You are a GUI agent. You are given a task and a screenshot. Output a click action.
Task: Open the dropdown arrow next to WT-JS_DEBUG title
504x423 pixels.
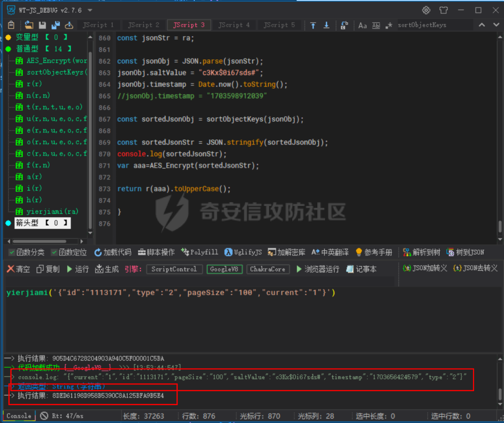(x=90, y=10)
